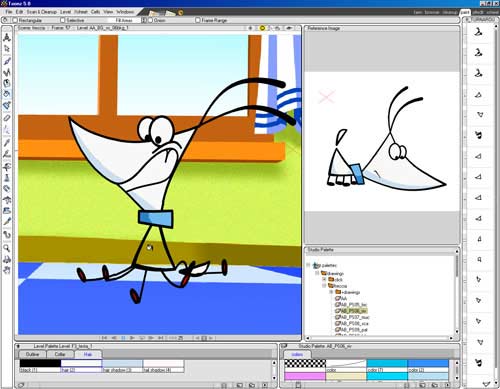This screenshot has height=389, width=500.
Task: Select the Zoom magnifier tool
Action: coord(7,248)
